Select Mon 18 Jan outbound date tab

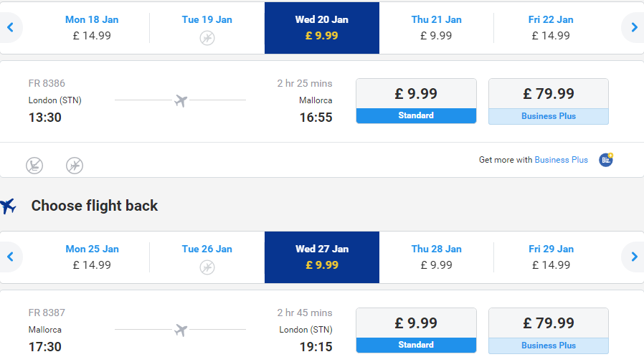[92, 27]
